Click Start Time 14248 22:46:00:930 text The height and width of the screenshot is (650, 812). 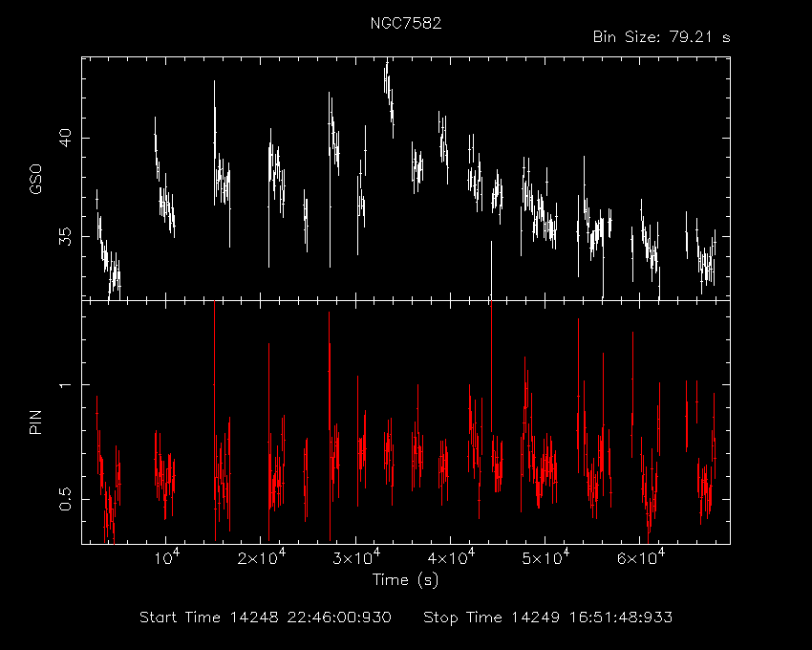[x=266, y=617]
